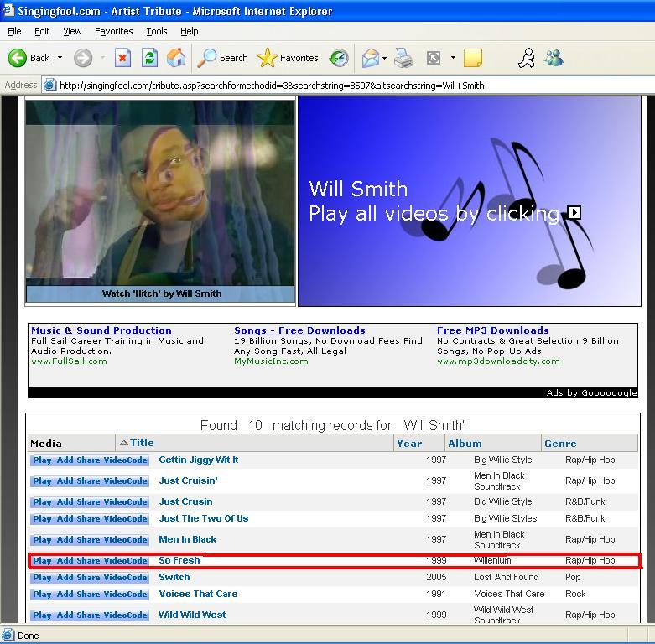Image resolution: width=655 pixels, height=644 pixels.
Task: Select 'Willenium' album cell
Action: coord(492,560)
